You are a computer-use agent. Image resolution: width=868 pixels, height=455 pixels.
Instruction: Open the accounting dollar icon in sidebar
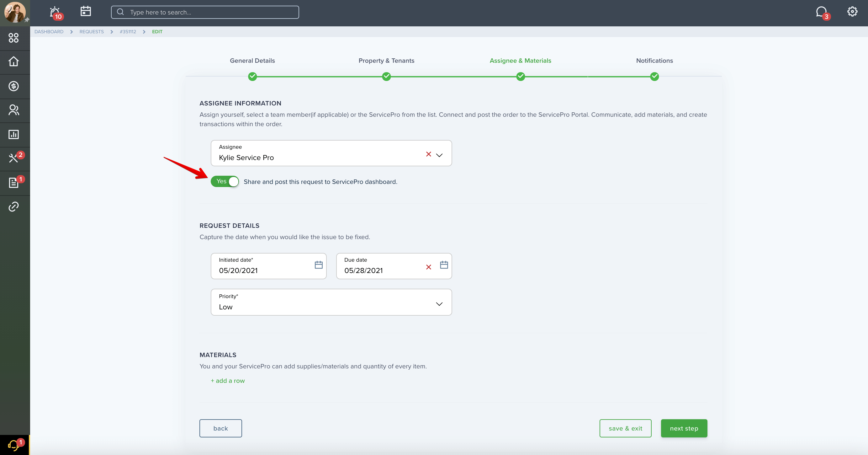tap(13, 86)
